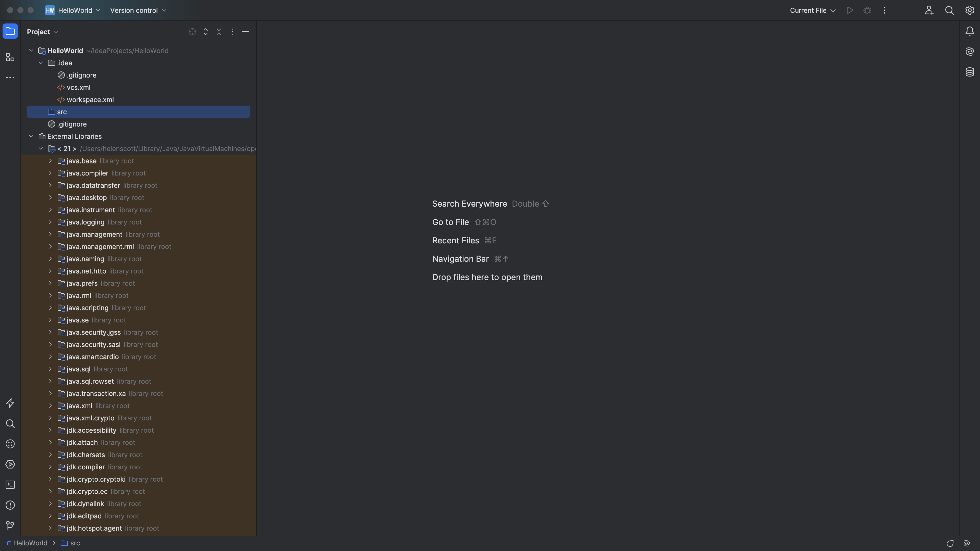Open the IDE Settings gear
The width and height of the screenshot is (980, 551).
coord(969,10)
